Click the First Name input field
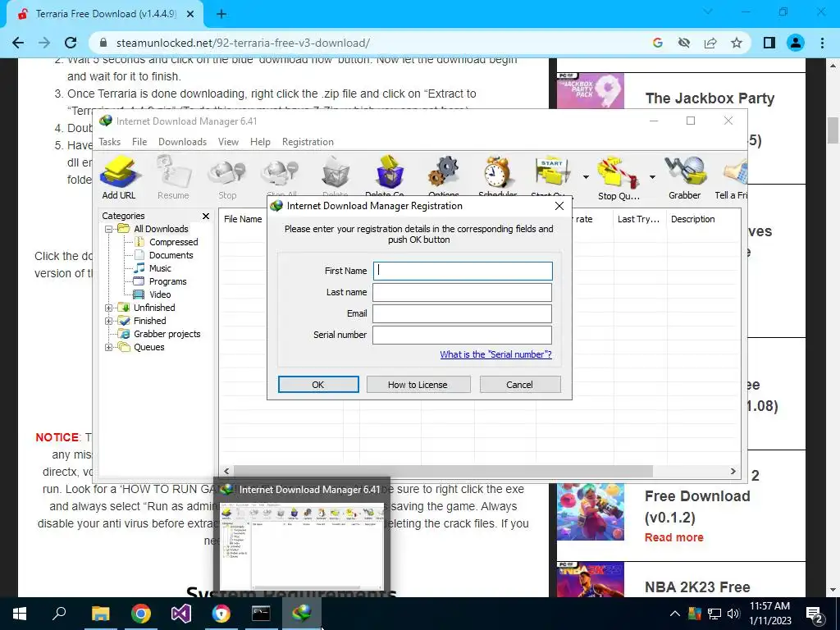This screenshot has width=840, height=630. 463,271
